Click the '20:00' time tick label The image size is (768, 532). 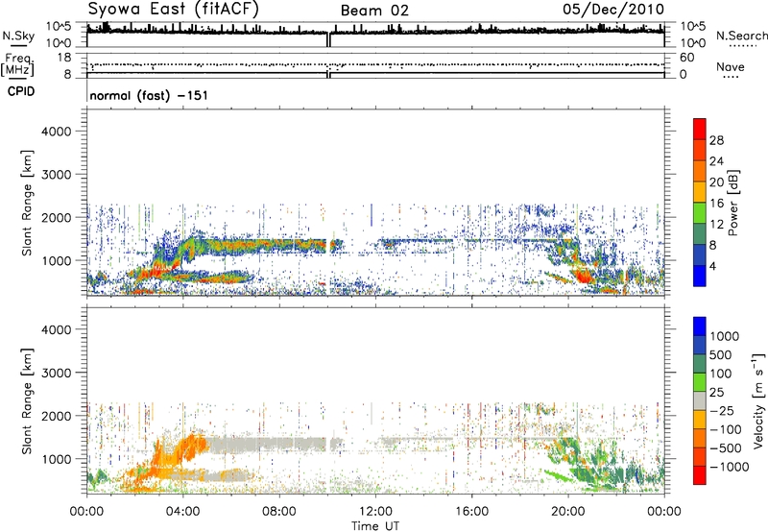(567, 512)
